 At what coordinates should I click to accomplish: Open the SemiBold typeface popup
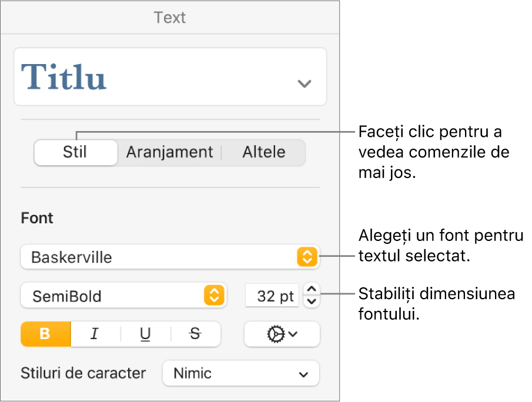(x=123, y=296)
